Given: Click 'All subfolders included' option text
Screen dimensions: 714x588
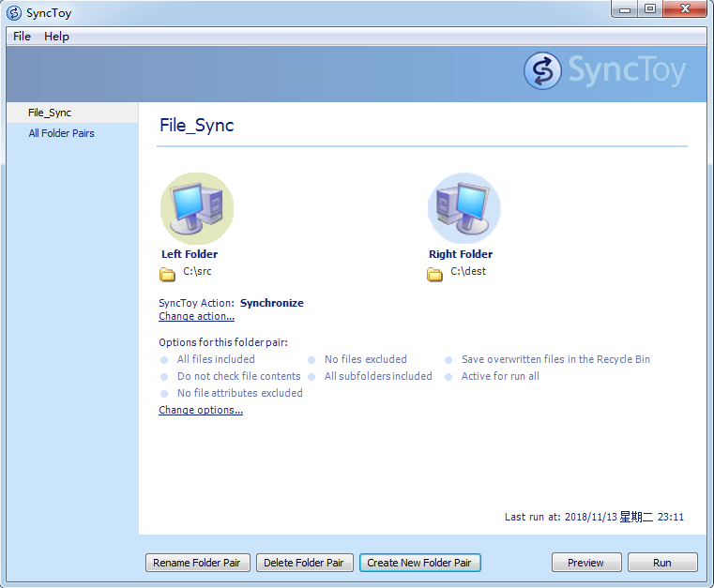Looking at the screenshot, I should pos(378,376).
